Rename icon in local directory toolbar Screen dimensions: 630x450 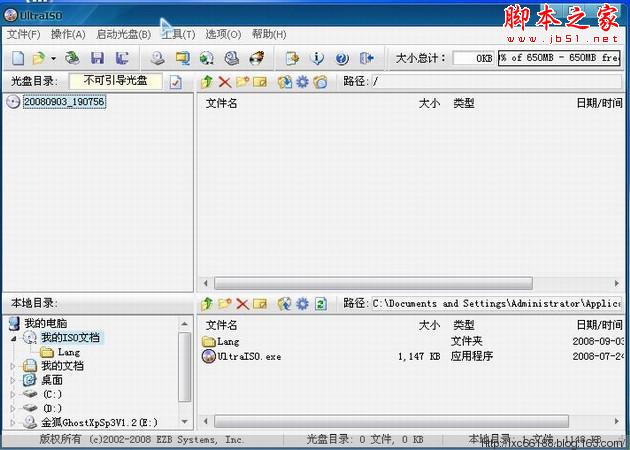pyautogui.click(x=260, y=304)
